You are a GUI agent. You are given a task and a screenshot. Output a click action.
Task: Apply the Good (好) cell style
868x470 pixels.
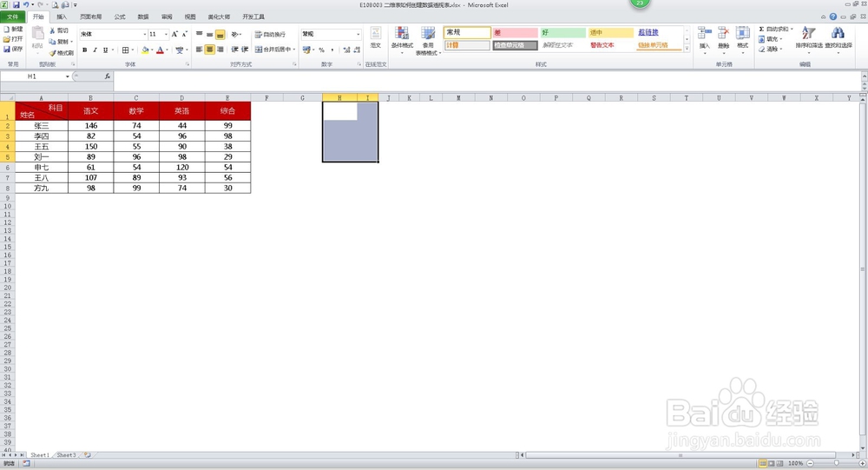click(563, 33)
